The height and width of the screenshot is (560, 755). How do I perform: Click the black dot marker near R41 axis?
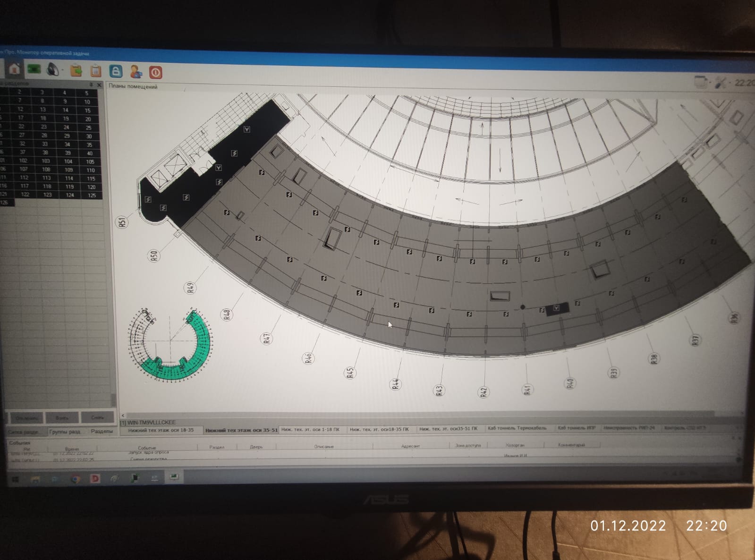tap(523, 307)
